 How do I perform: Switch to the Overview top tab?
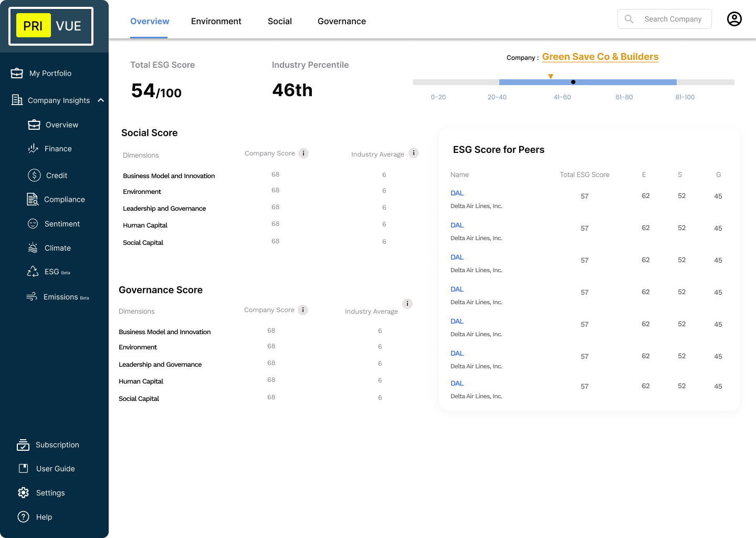click(x=150, y=21)
